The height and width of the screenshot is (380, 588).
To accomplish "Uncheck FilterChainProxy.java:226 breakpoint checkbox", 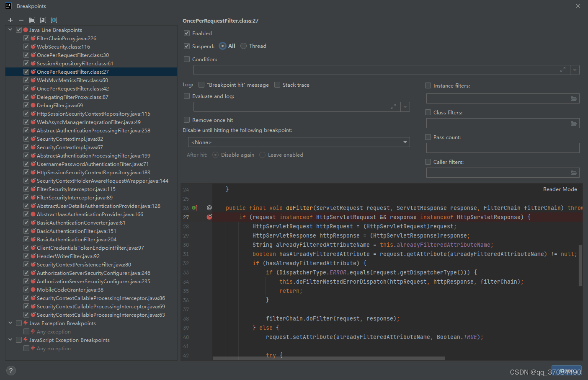I will coord(26,38).
